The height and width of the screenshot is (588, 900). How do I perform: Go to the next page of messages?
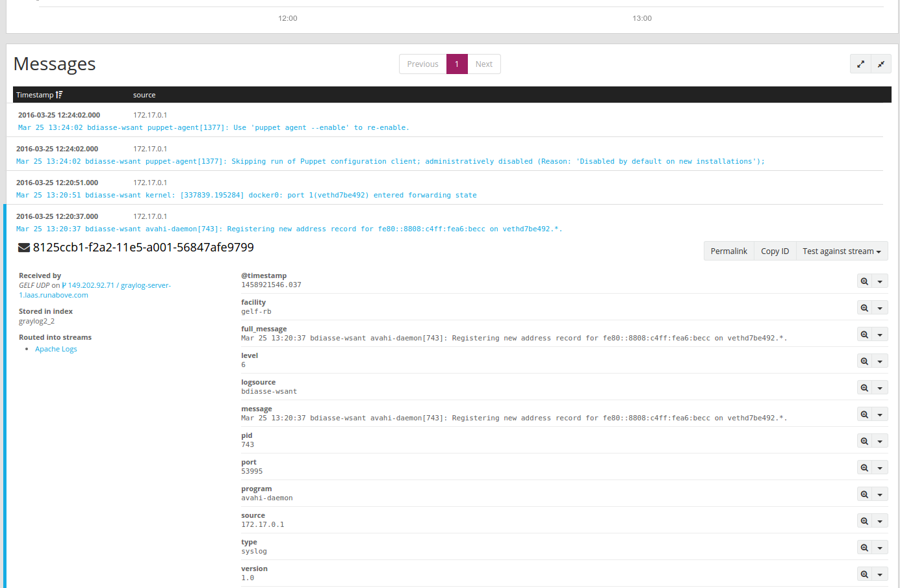pyautogui.click(x=483, y=64)
